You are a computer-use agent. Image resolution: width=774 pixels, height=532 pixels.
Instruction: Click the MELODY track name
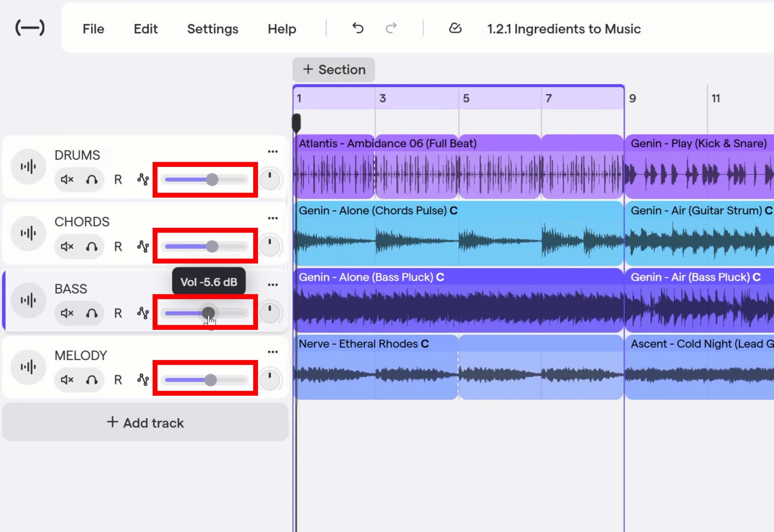pos(81,356)
